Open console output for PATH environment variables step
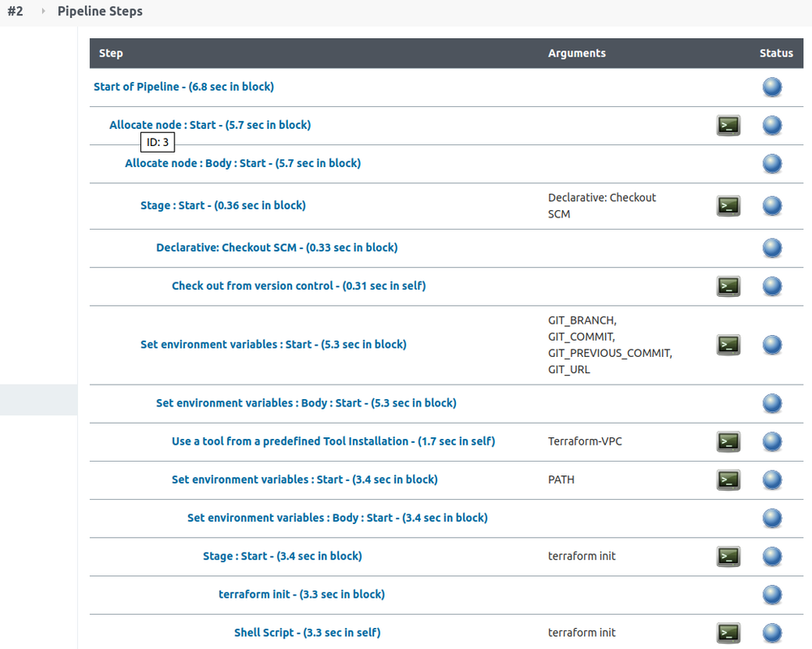Image resolution: width=812 pixels, height=649 pixels. (728, 479)
